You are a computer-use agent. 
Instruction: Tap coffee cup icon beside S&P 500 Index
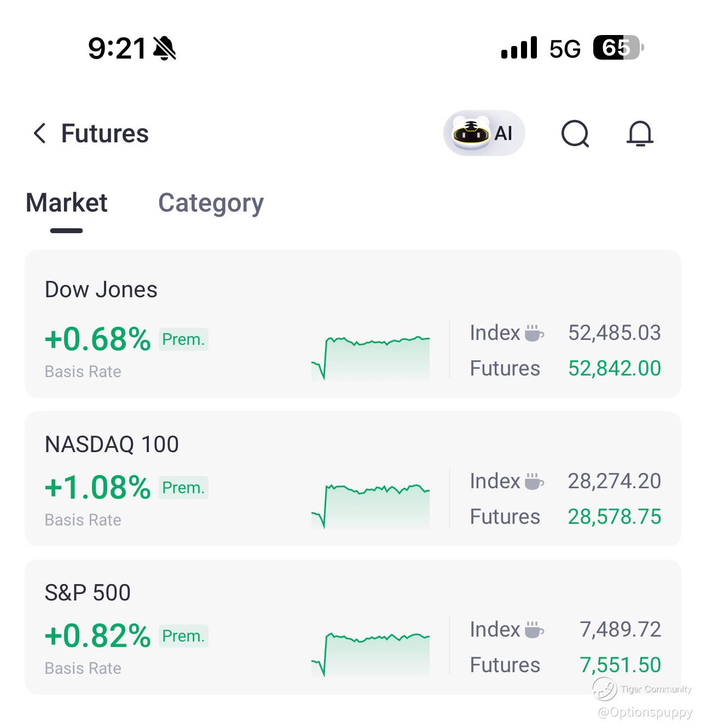tap(534, 629)
